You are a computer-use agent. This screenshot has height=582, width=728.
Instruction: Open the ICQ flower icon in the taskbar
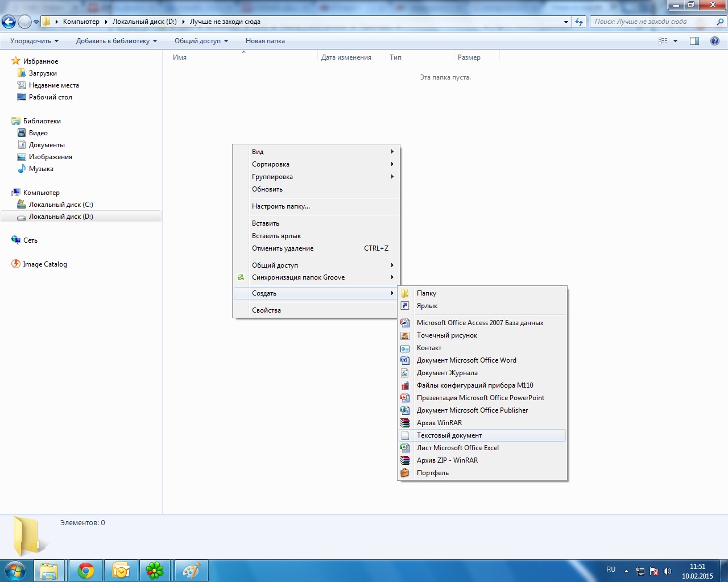155,571
